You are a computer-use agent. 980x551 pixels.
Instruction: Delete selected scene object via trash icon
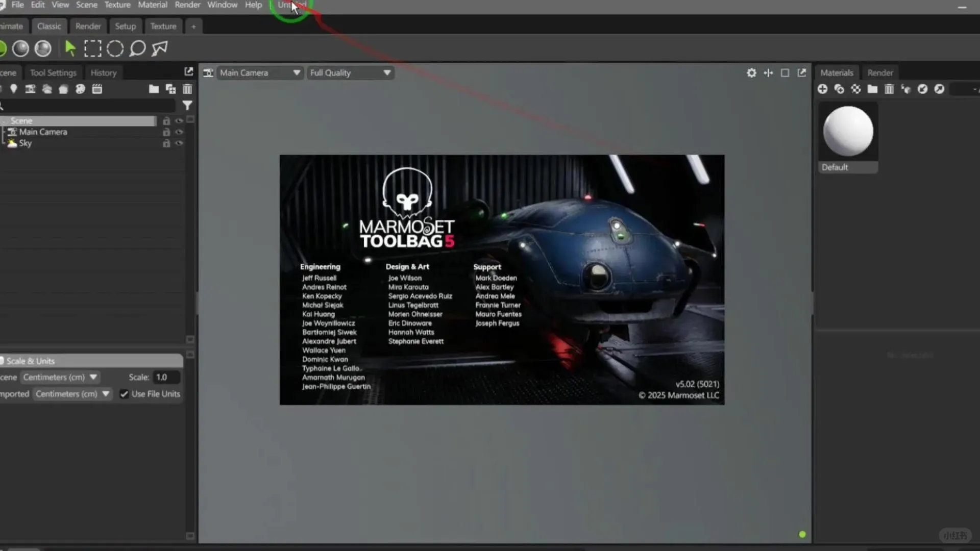click(187, 89)
